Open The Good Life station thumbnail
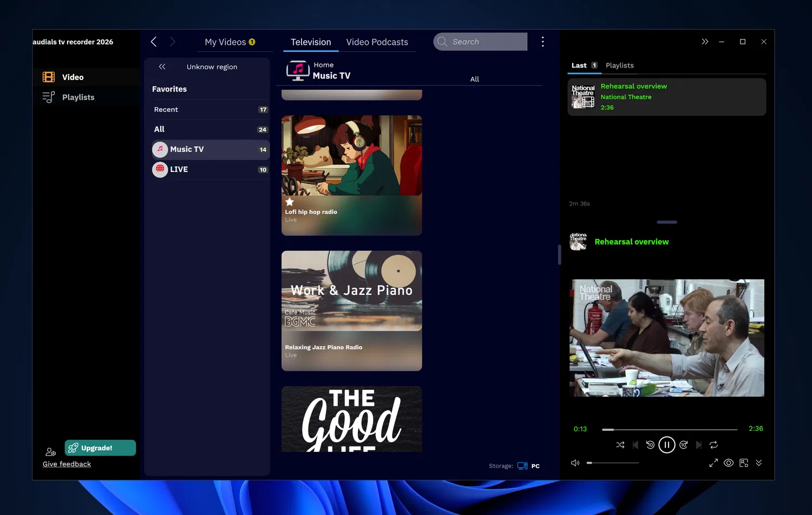The image size is (812, 515). (x=352, y=419)
